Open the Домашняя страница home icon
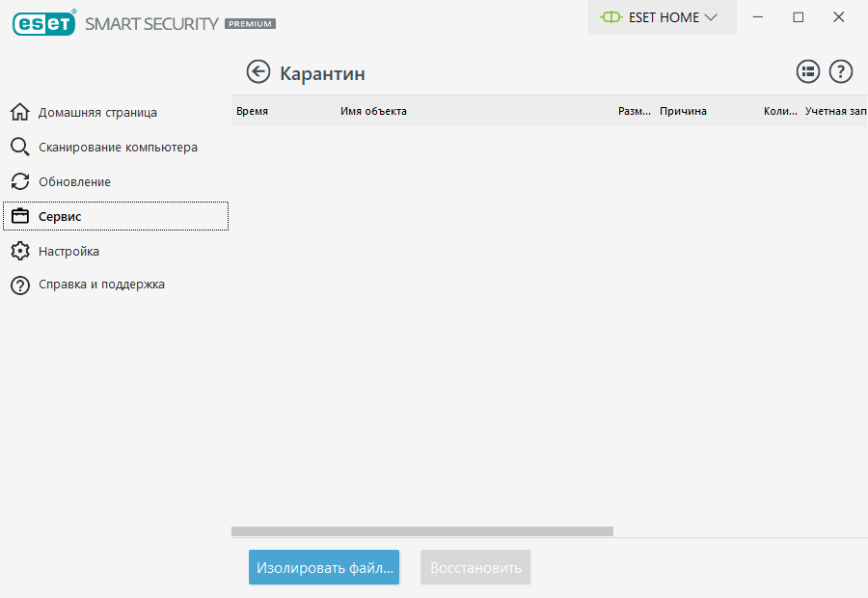Viewport: 868px width, 598px height. click(20, 112)
